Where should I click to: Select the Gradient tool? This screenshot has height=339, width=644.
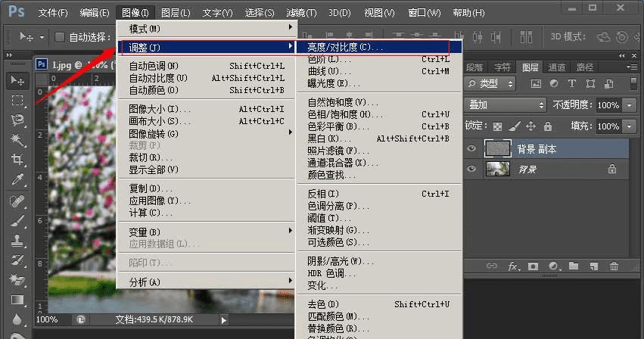(17, 300)
